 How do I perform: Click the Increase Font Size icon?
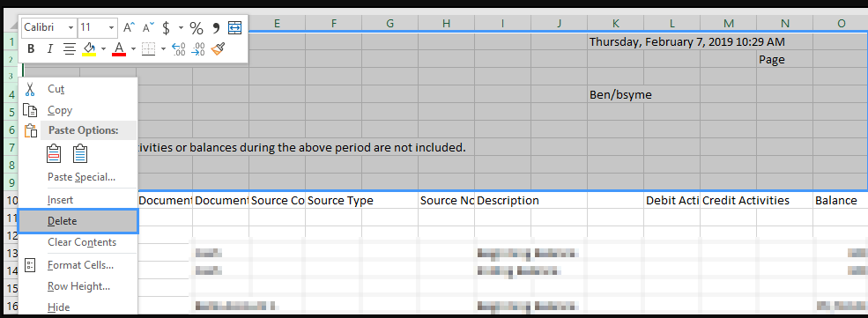[x=129, y=27]
